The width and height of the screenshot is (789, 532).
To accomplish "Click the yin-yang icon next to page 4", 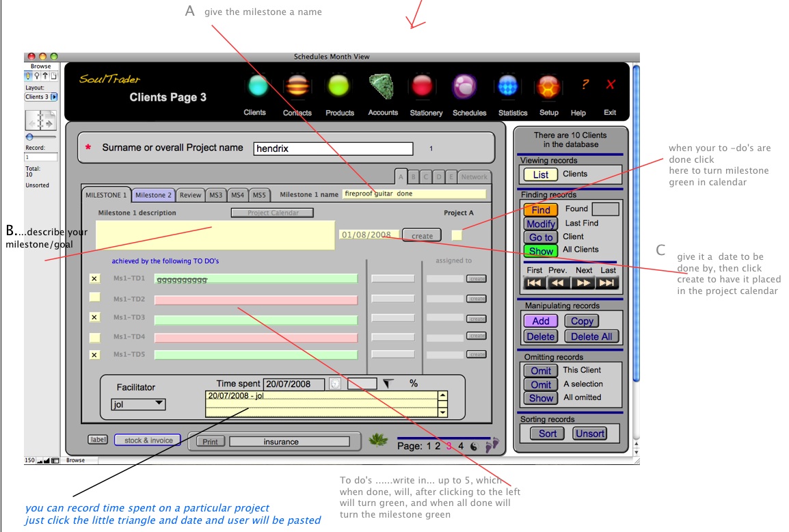I will (474, 446).
